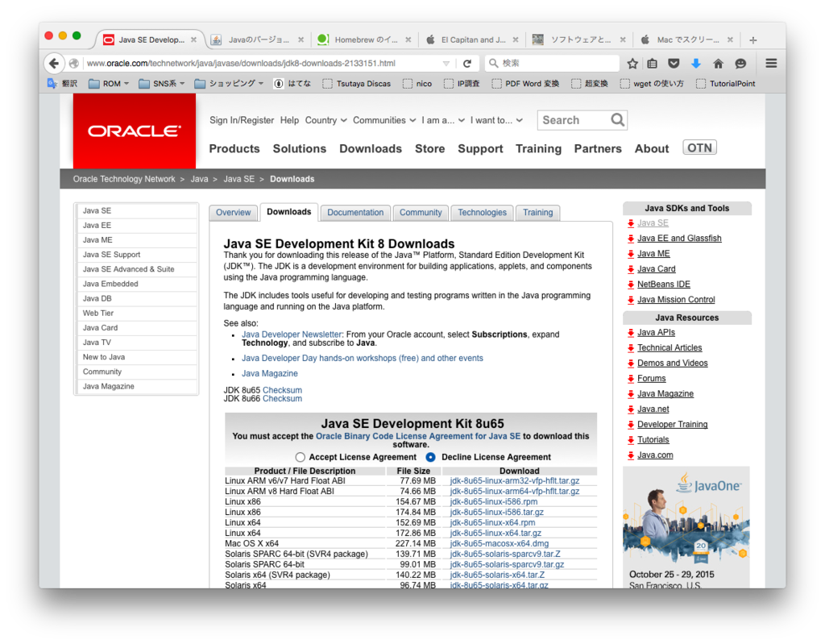This screenshot has height=644, width=825.
Task: Go back with the browser back arrow
Action: pyautogui.click(x=54, y=63)
